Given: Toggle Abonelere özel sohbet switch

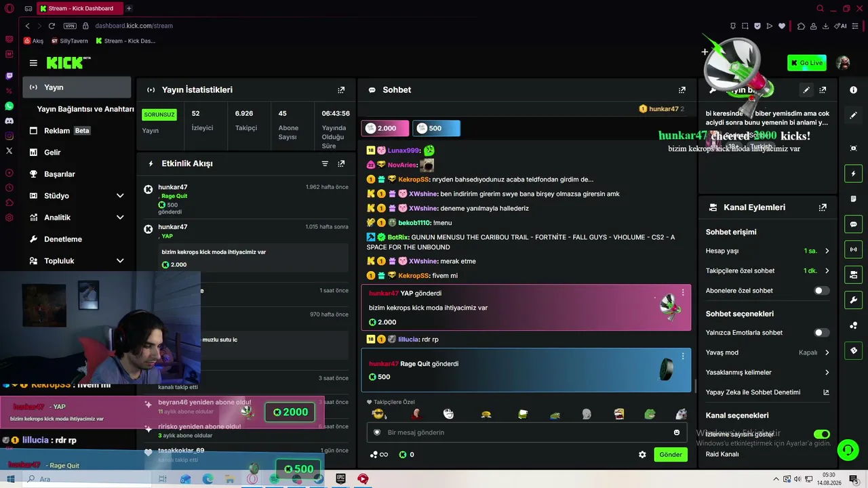Looking at the screenshot, I should pyautogui.click(x=821, y=291).
